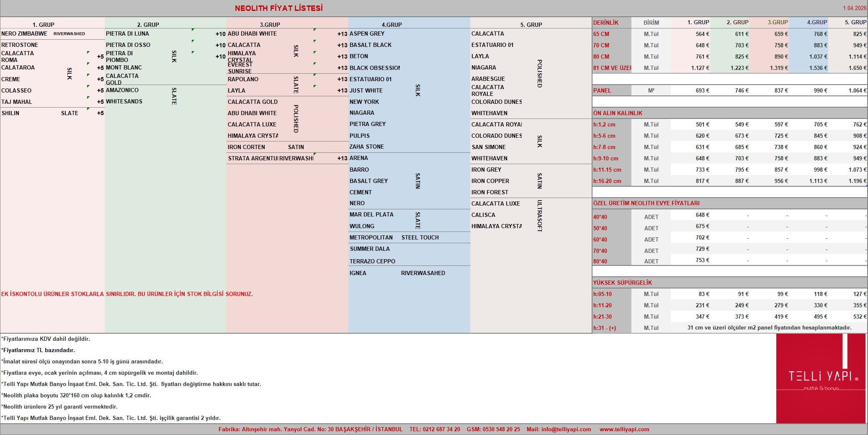
Task: Select the SHILIN cell
Action: click(x=10, y=113)
